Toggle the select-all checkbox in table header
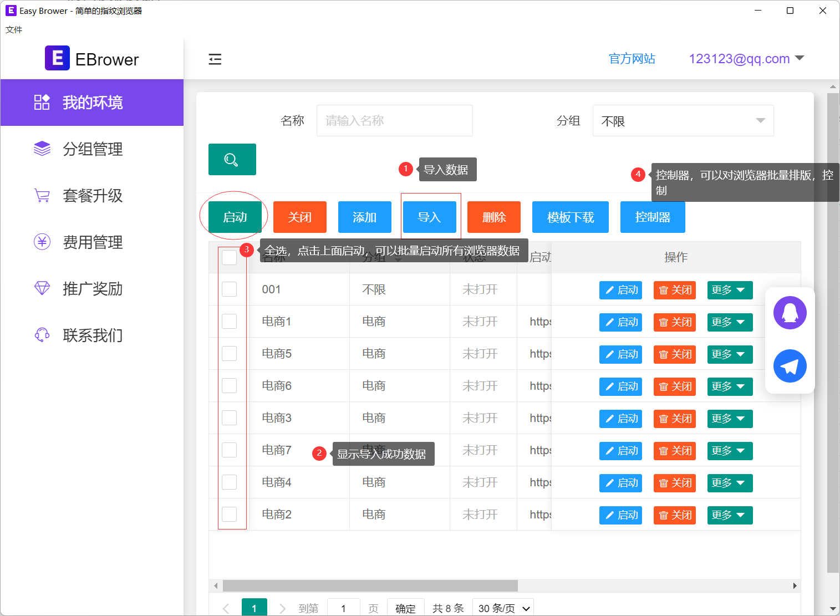Viewport: 840px width, 616px height. click(x=229, y=257)
